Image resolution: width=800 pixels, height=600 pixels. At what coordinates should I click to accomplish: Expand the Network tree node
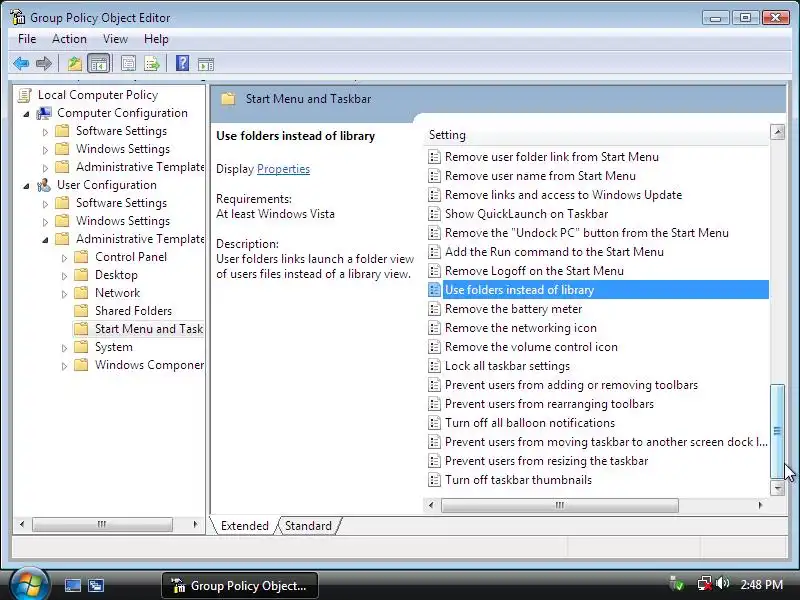64,294
